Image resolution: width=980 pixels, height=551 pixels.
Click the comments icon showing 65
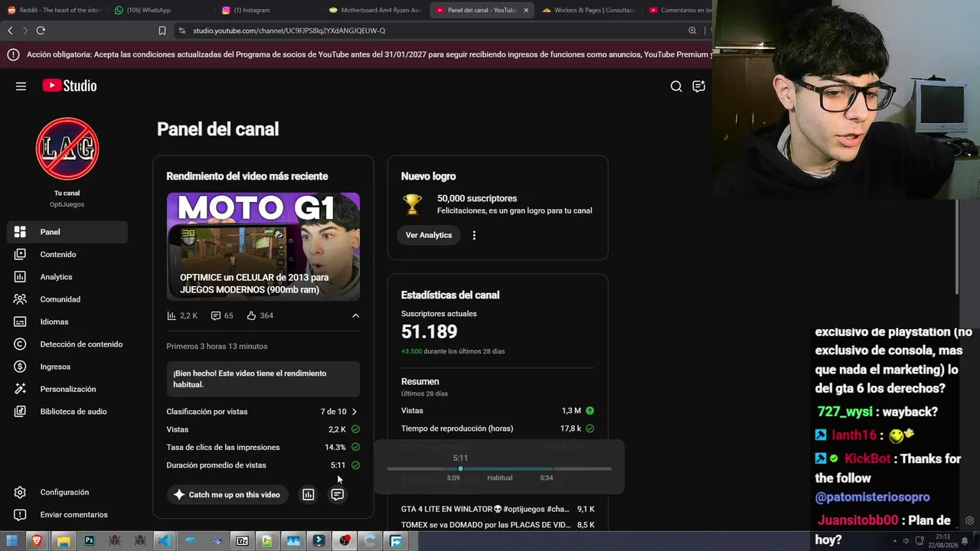pos(216,315)
